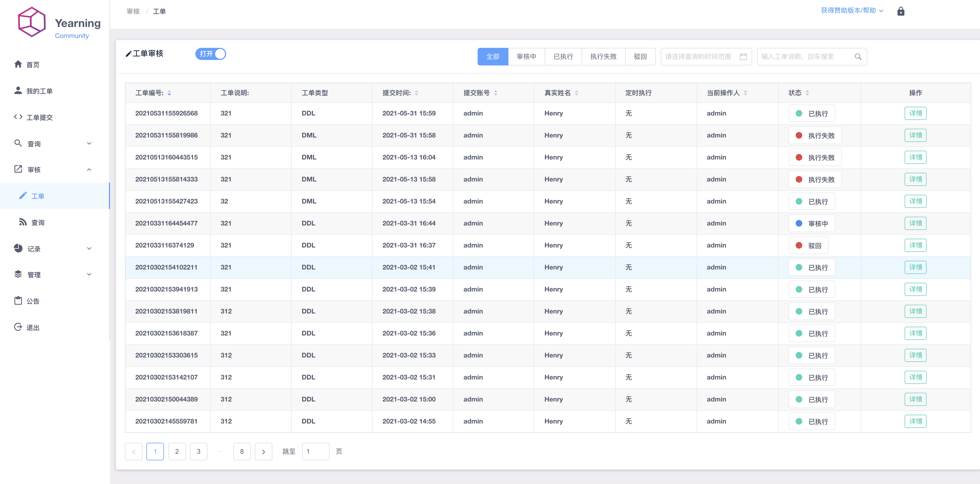This screenshot has height=484, width=980.
Task: Open the calendar icon in date range
Action: 743,57
